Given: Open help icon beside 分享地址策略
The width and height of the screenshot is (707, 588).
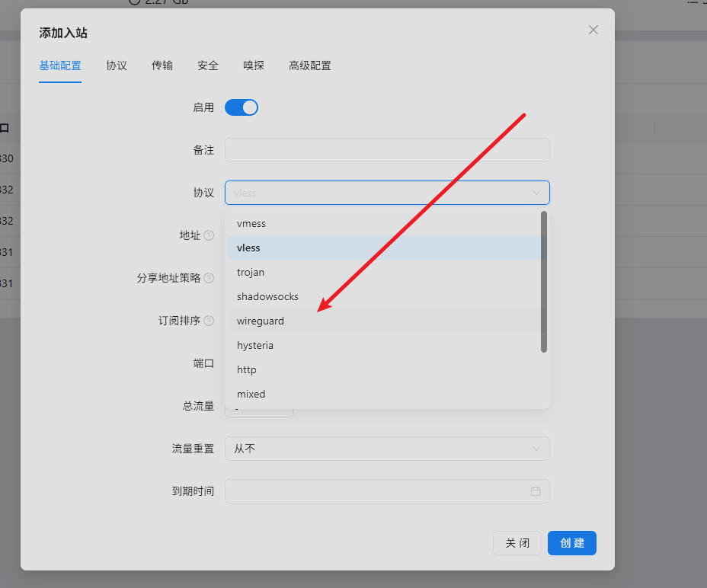Looking at the screenshot, I should coord(209,278).
